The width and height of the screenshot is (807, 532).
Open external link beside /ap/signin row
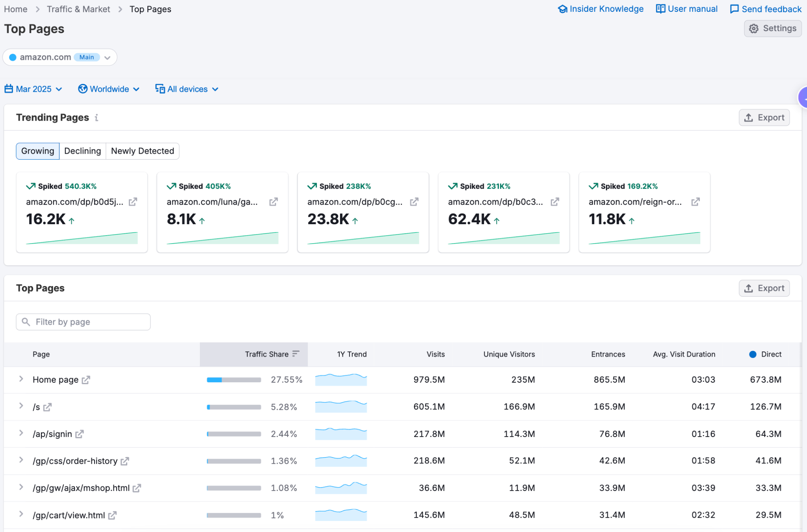click(x=79, y=434)
